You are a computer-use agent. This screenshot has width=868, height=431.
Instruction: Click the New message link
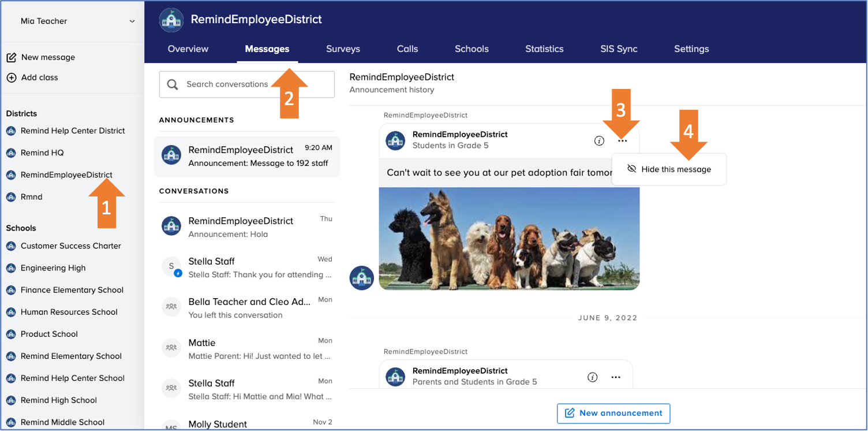pyautogui.click(x=48, y=57)
